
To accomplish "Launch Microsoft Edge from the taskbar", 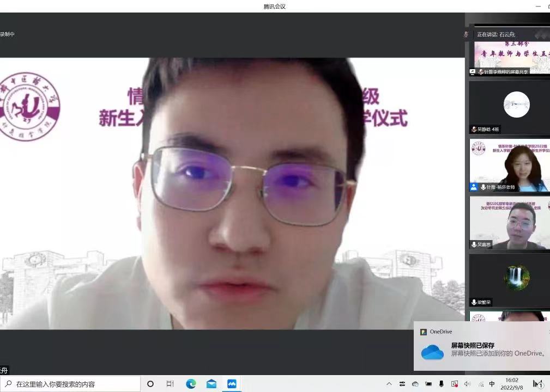I will click(x=191, y=384).
